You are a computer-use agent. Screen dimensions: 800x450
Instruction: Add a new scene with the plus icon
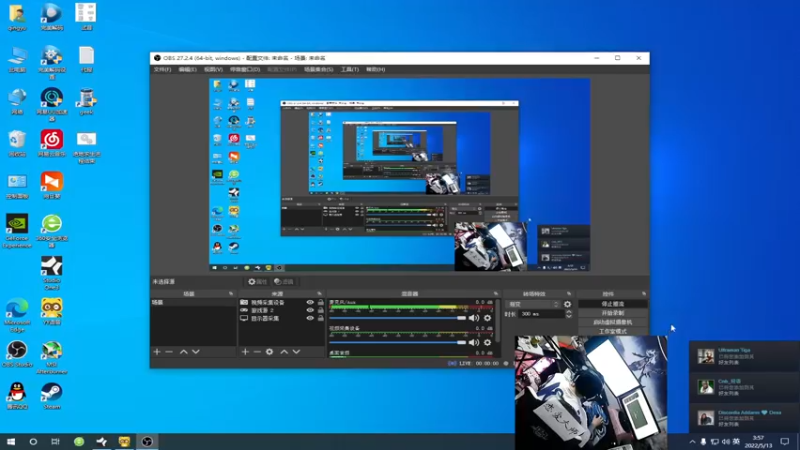coord(157,352)
